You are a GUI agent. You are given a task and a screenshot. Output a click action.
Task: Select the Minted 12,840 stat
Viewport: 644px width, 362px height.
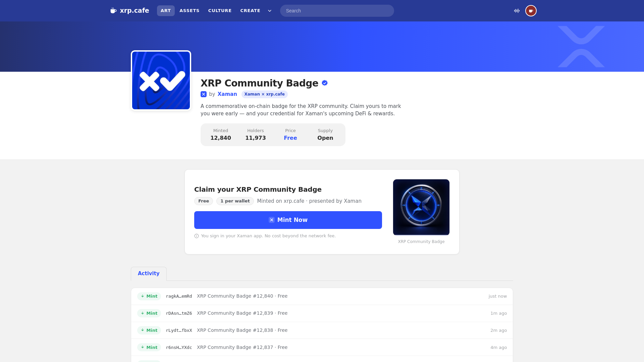pyautogui.click(x=221, y=135)
